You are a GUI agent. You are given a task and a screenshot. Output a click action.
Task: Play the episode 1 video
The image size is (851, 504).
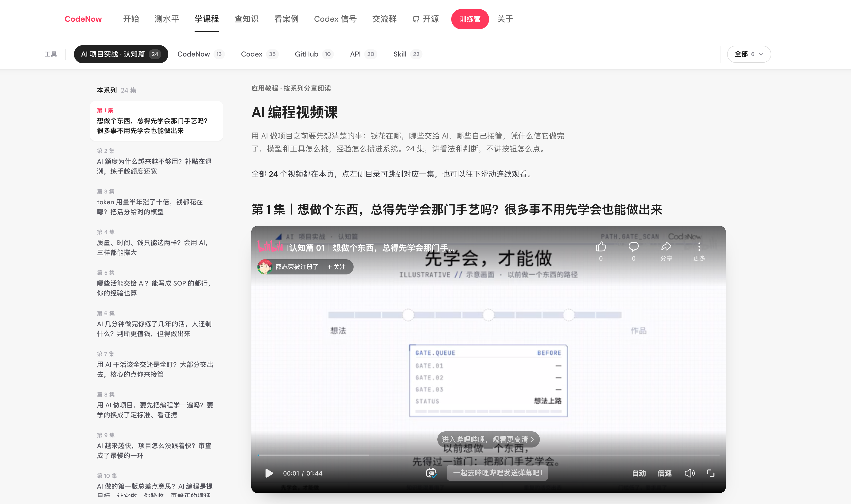coord(269,473)
